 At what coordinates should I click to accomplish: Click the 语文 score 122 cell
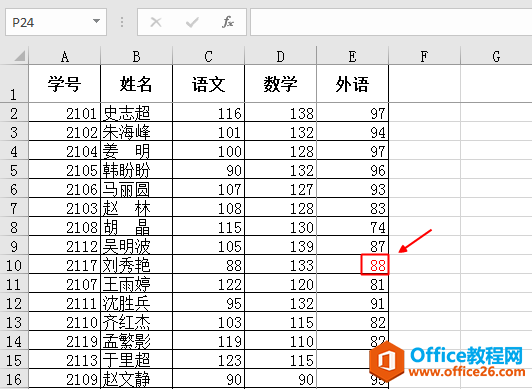coord(208,283)
